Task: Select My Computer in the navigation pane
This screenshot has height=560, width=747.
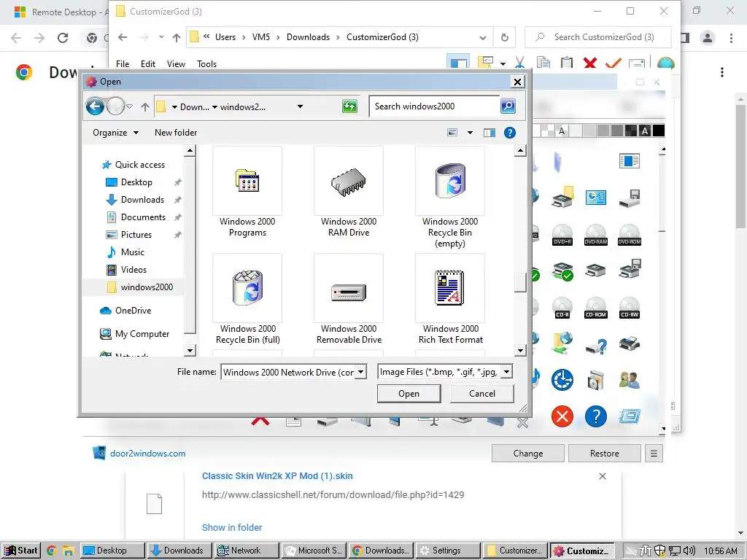Action: [x=135, y=334]
